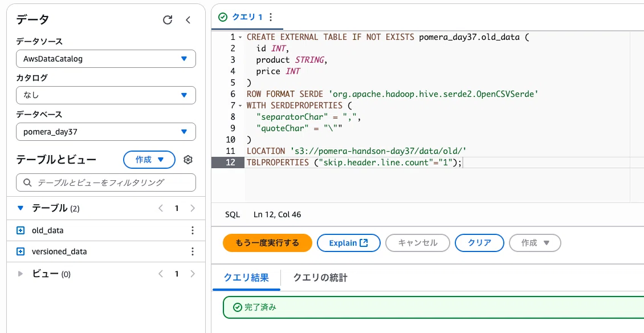Click the TBLPROPERTIES line in editor
Image resolution: width=644 pixels, height=333 pixels.
[x=354, y=163]
